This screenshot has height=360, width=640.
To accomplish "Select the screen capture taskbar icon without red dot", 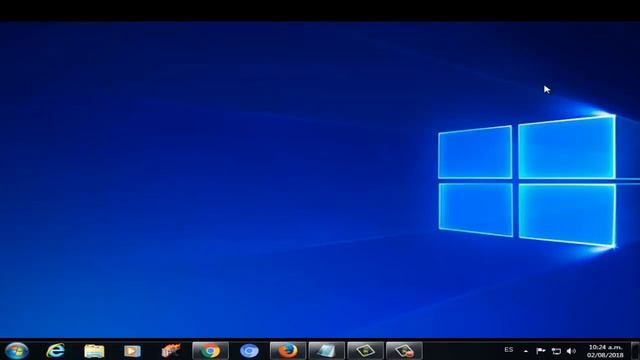I will click(365, 351).
